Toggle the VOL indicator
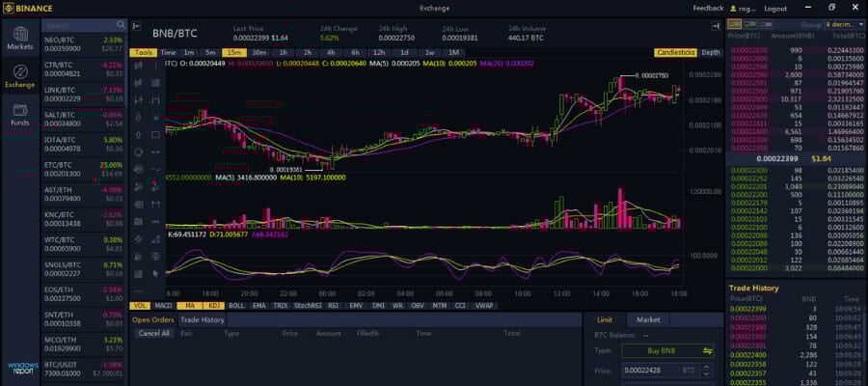868x386 pixels. (140, 305)
